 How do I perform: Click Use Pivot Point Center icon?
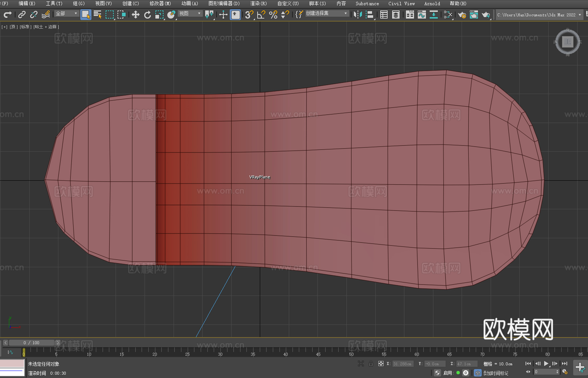(x=209, y=14)
